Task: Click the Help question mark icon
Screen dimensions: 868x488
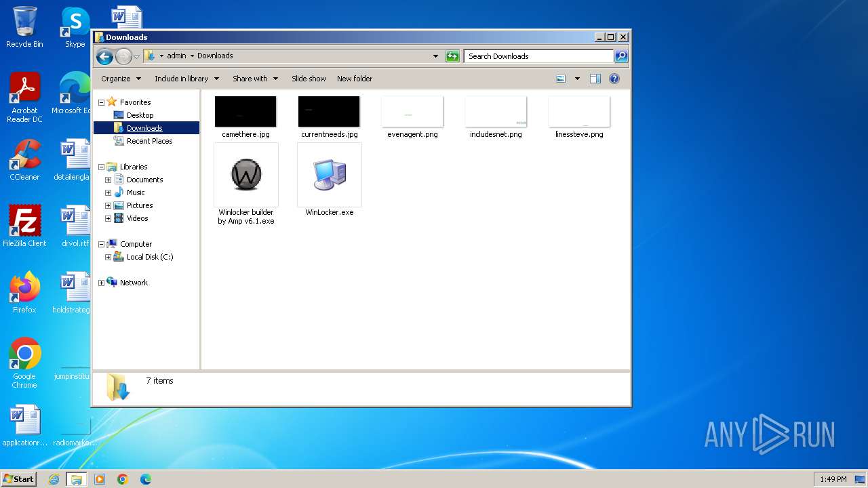Action: coord(614,79)
